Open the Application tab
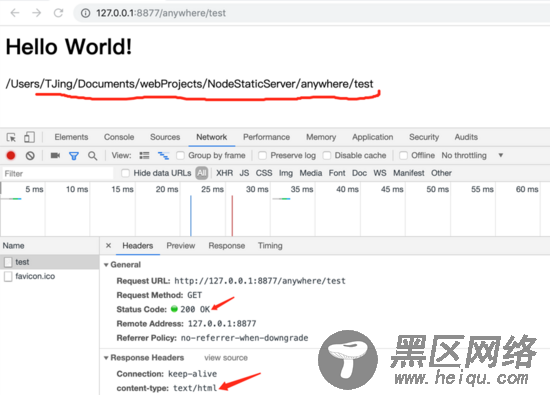Image resolution: width=550 pixels, height=395 pixels. 373,137
